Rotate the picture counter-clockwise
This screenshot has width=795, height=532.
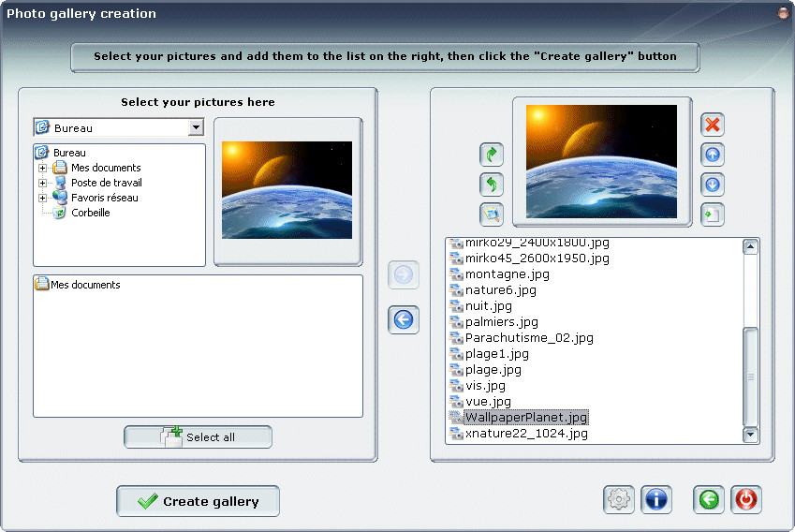point(492,185)
